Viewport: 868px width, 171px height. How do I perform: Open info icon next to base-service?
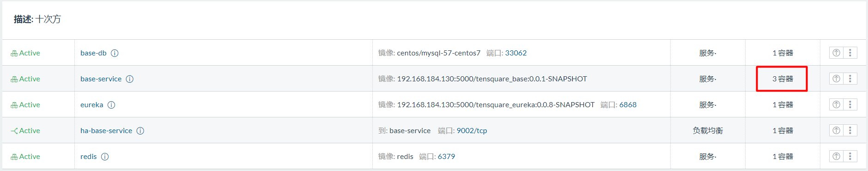click(x=130, y=79)
